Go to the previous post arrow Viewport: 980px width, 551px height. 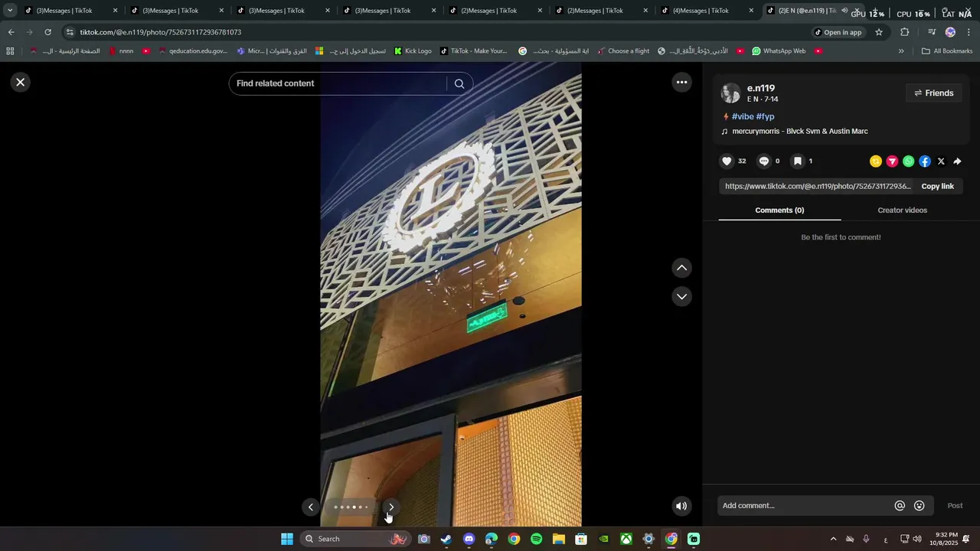point(681,268)
